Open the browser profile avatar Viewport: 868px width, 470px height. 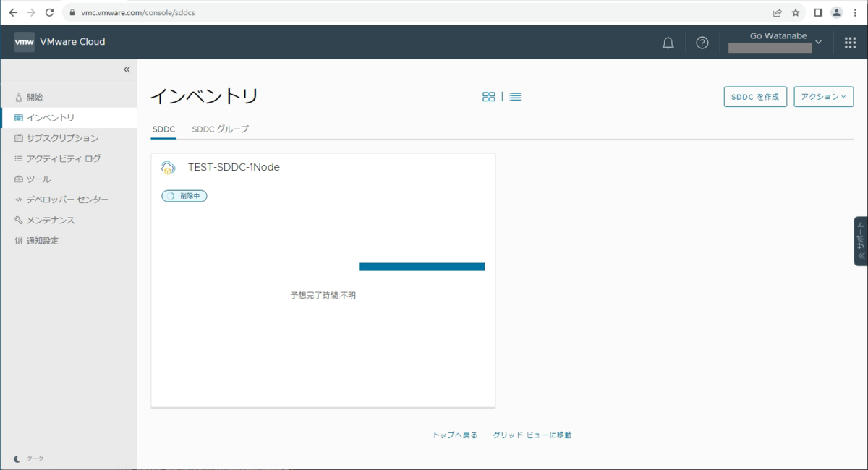[x=836, y=12]
